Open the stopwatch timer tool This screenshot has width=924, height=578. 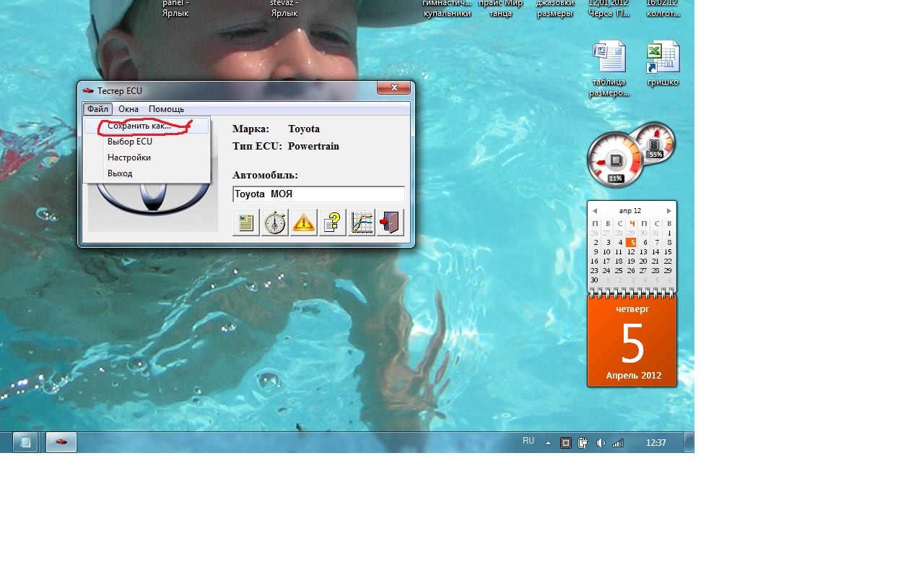point(275,223)
